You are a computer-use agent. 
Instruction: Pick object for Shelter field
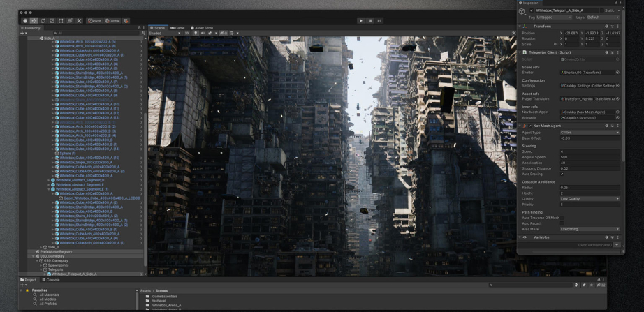(x=617, y=73)
